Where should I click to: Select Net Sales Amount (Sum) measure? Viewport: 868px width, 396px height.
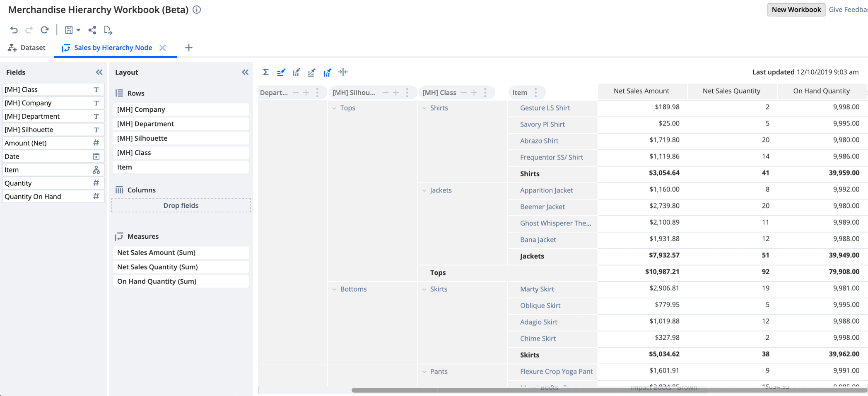pyautogui.click(x=181, y=252)
